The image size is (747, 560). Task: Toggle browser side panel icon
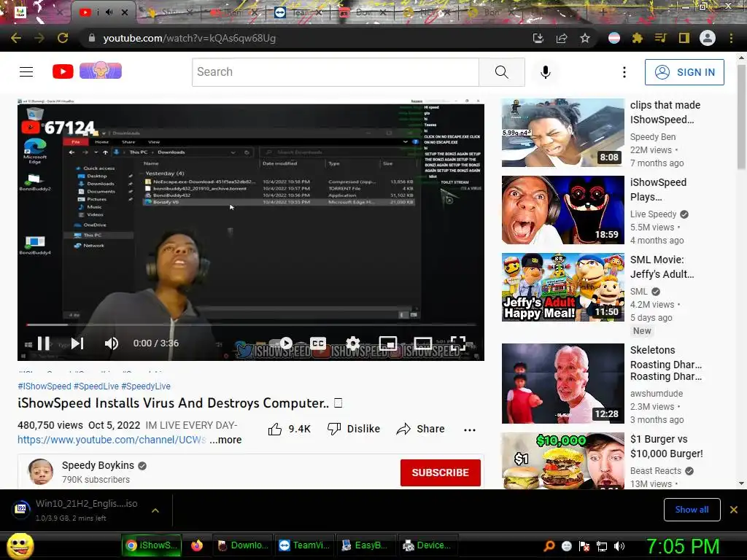click(684, 38)
